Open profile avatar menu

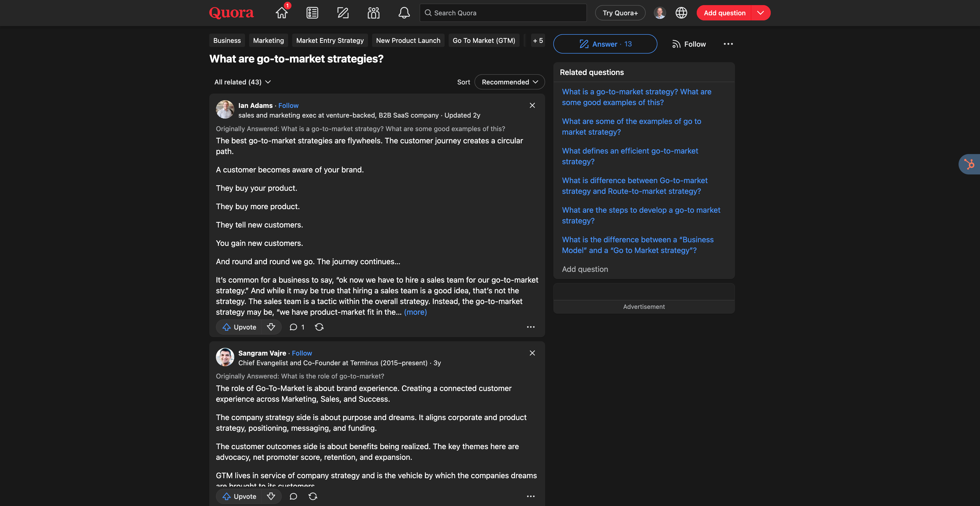[660, 13]
